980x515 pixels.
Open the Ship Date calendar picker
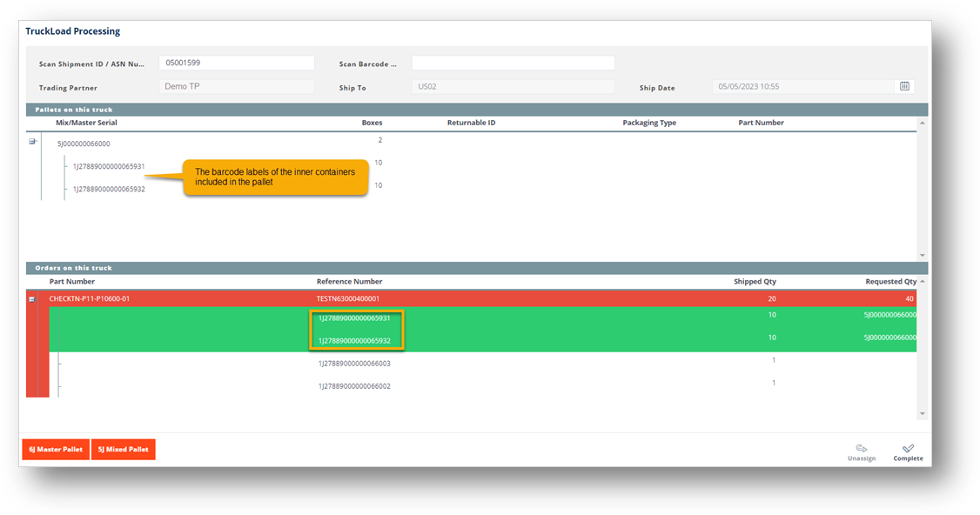point(904,85)
